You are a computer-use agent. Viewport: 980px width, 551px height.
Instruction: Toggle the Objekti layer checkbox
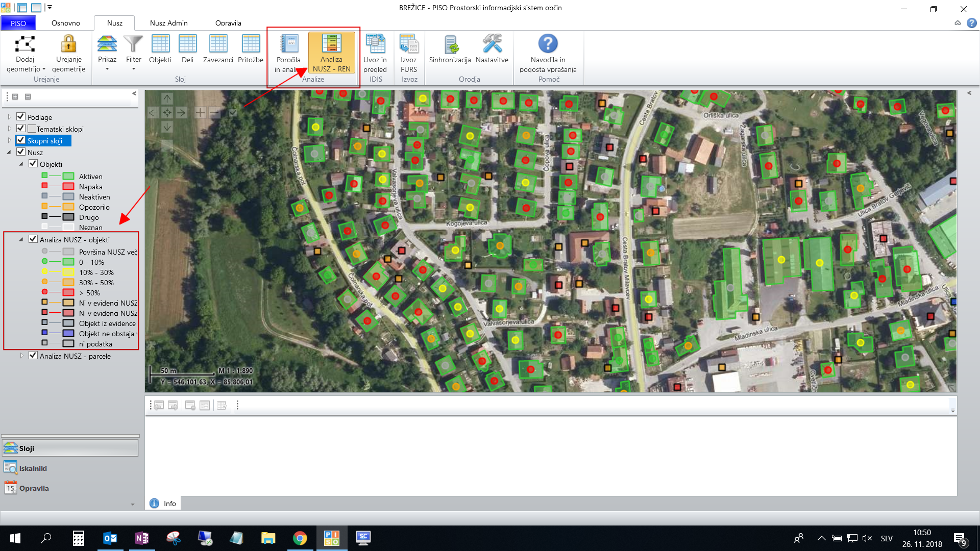click(x=33, y=164)
